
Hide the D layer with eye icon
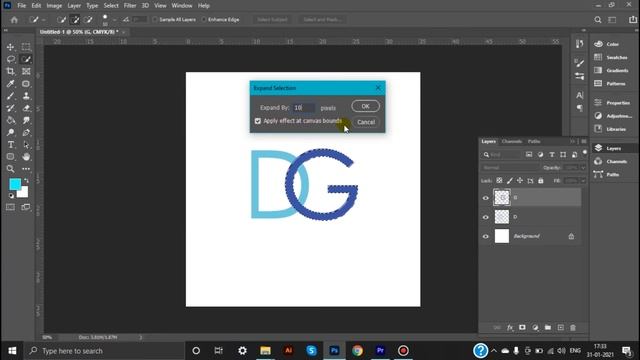coord(485,217)
